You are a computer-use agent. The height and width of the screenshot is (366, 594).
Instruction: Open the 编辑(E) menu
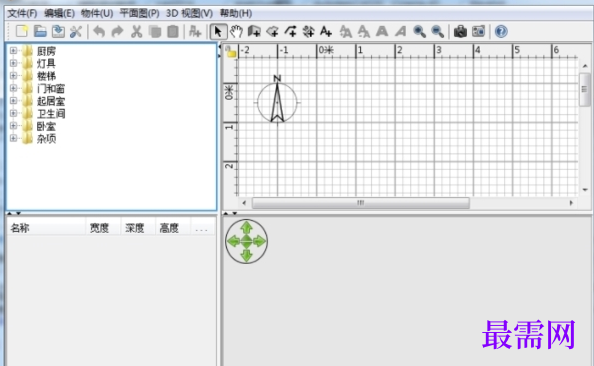(59, 14)
